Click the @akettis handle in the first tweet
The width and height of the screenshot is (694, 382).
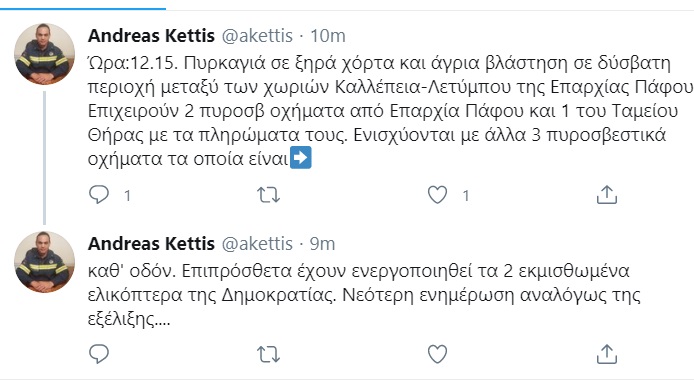[257, 35]
